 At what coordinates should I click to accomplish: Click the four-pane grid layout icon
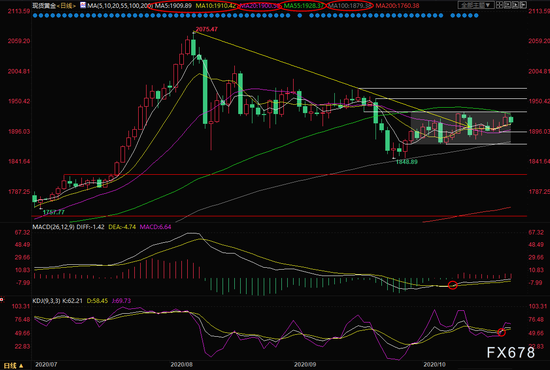click(499, 5)
